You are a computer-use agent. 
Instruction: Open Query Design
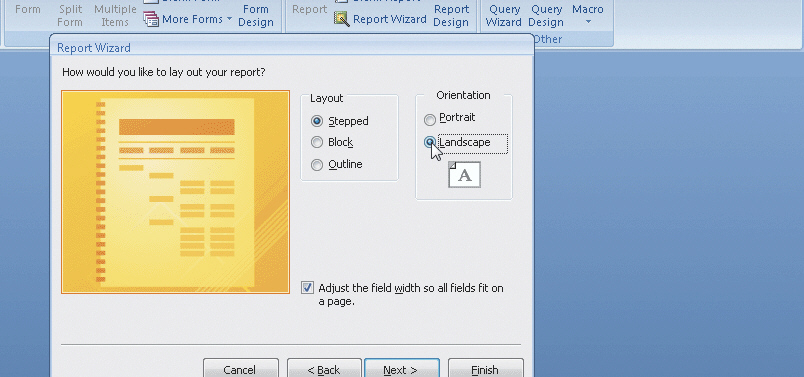[546, 15]
